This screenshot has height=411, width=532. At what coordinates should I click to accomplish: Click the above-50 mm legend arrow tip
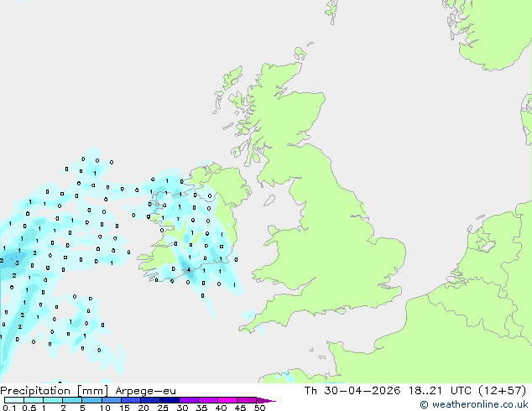click(x=266, y=400)
